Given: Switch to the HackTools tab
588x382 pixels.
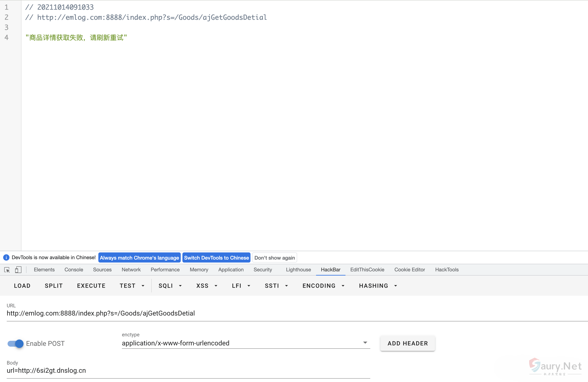Looking at the screenshot, I should pyautogui.click(x=447, y=270).
